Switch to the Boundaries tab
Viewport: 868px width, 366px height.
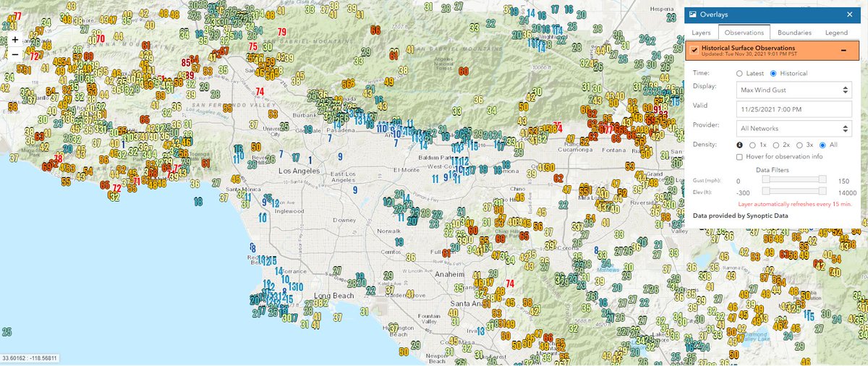(794, 33)
